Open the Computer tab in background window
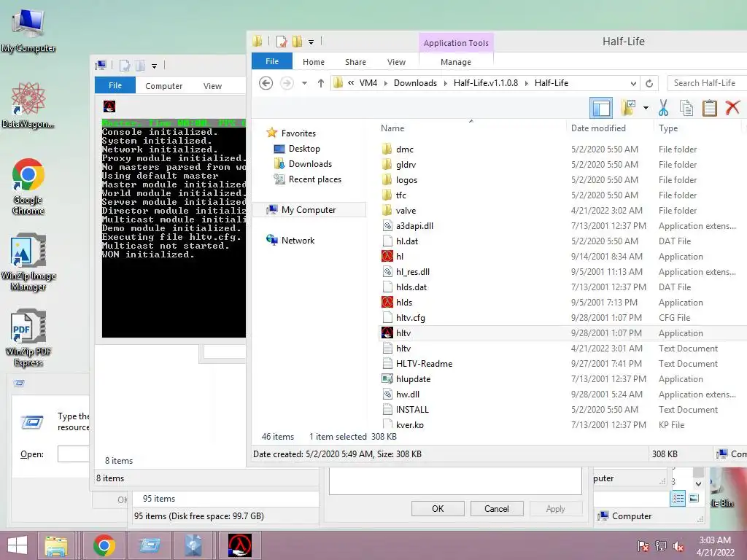The height and width of the screenshot is (560, 747). pyautogui.click(x=163, y=86)
